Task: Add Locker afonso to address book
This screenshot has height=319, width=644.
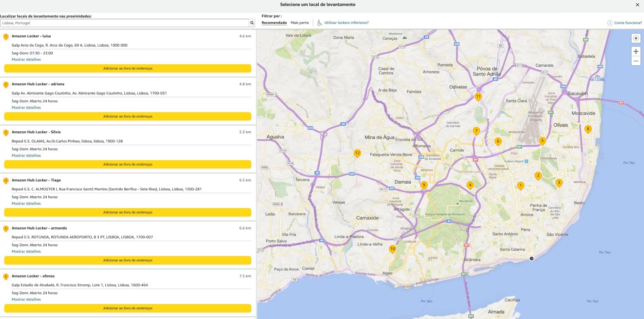Action: (x=128, y=308)
